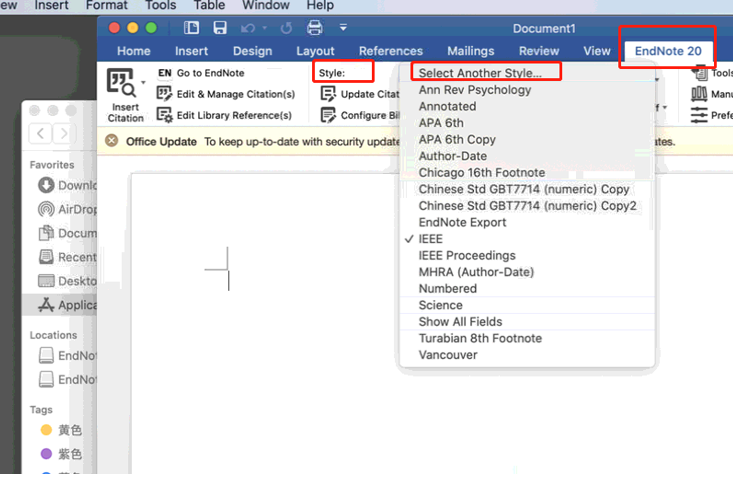
Task: Switch to the References ribbon tab
Action: coord(390,51)
